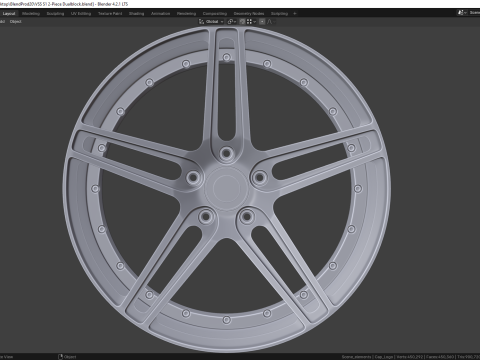480x360 pixels.
Task: Switch to the Modeling workspace tab
Action: pos(31,14)
